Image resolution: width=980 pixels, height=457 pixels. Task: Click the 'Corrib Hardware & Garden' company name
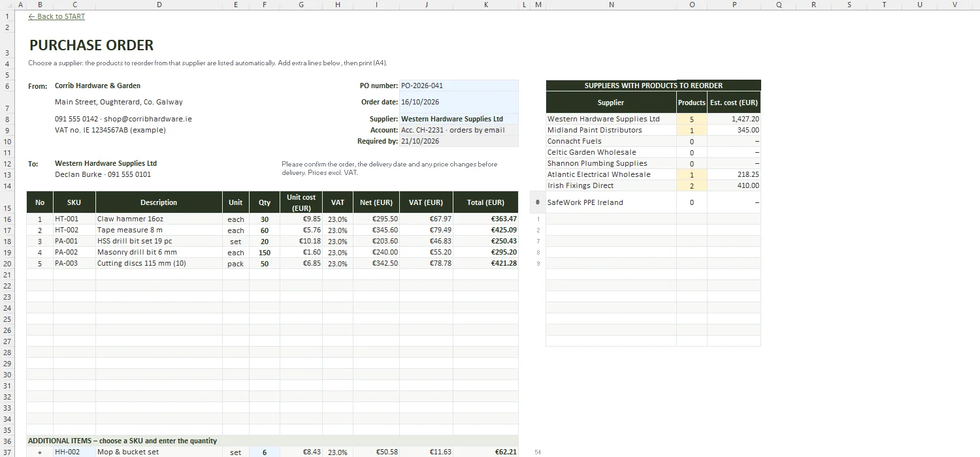click(x=97, y=86)
